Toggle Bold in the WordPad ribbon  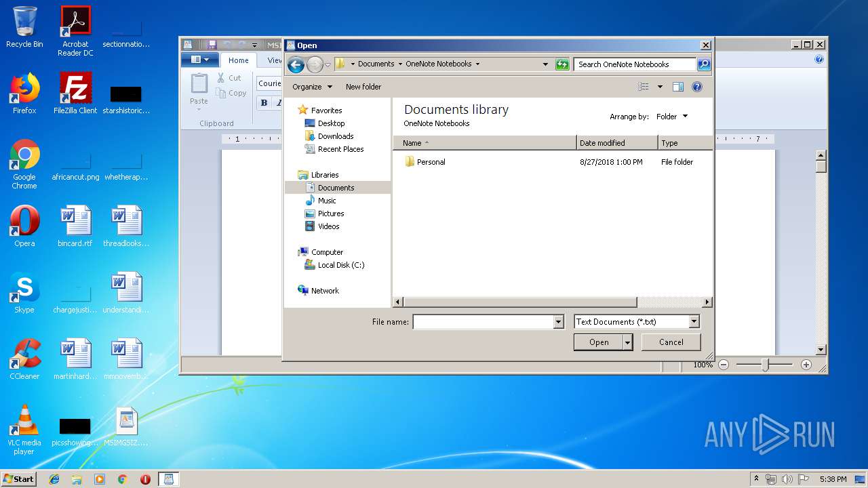pyautogui.click(x=264, y=103)
